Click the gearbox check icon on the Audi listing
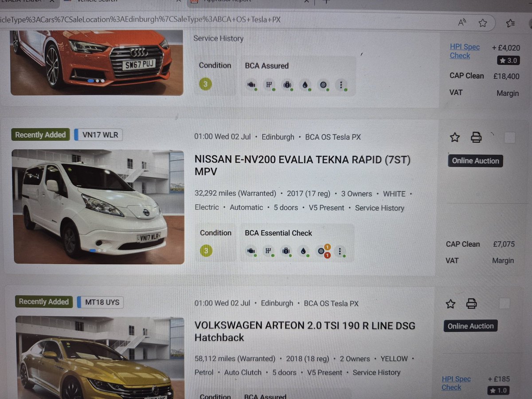The height and width of the screenshot is (399, 532). point(268,84)
